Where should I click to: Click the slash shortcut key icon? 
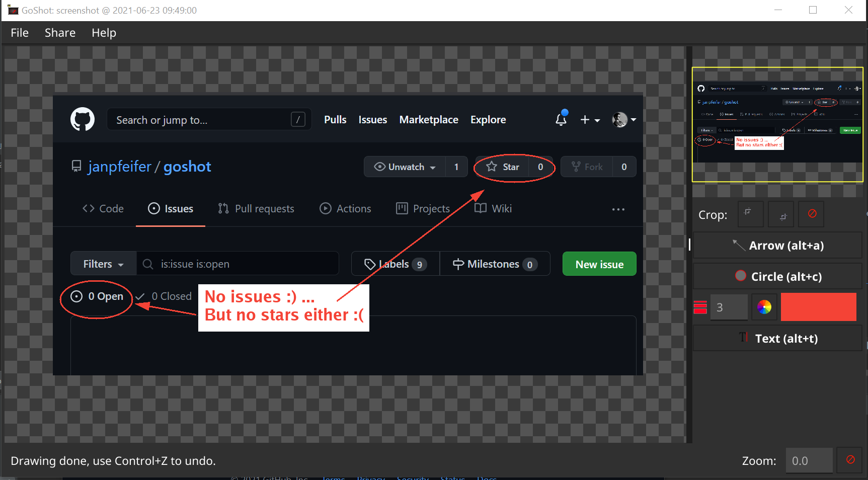click(x=298, y=119)
